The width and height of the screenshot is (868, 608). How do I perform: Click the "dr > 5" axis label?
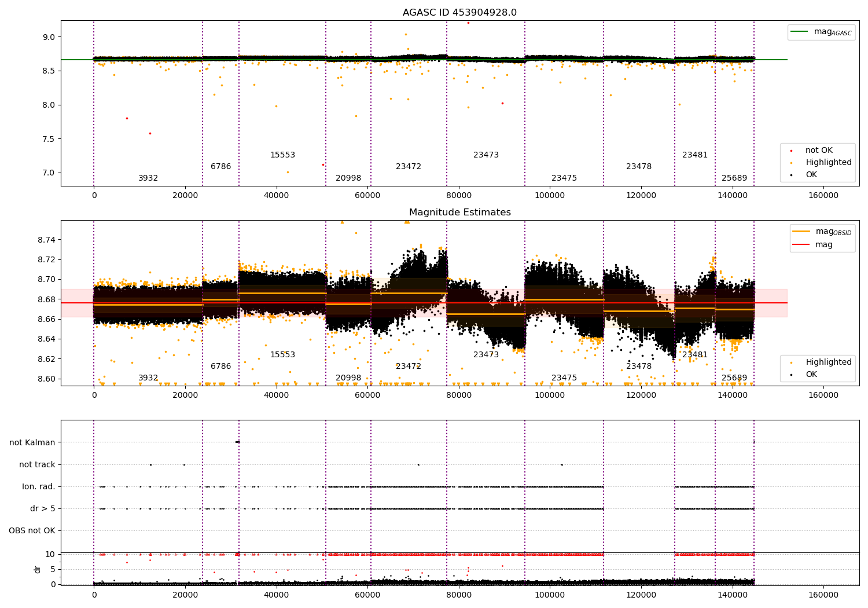(43, 508)
